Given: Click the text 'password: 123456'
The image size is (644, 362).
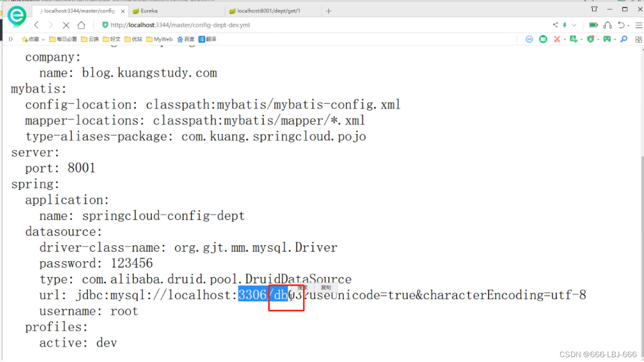Looking at the screenshot, I should click(96, 264).
